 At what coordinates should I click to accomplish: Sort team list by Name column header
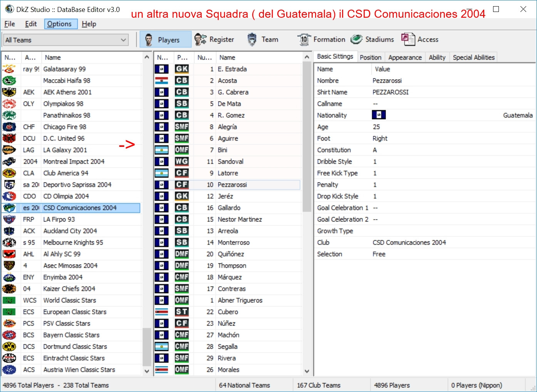point(92,57)
